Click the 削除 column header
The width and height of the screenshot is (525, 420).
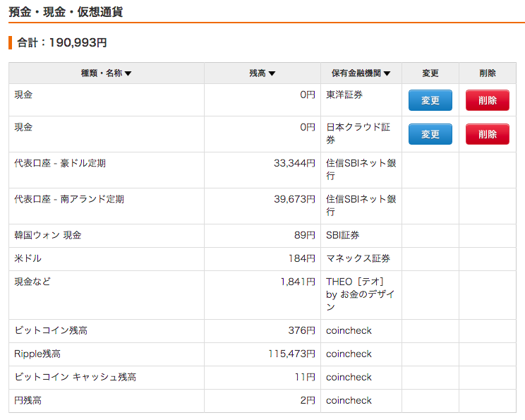pyautogui.click(x=488, y=73)
